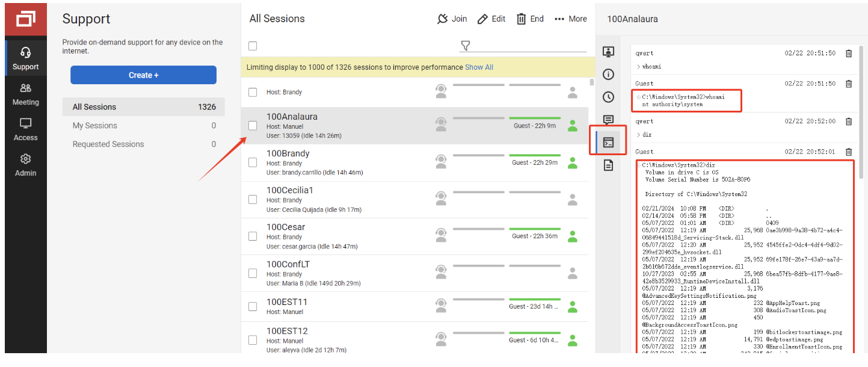Viewport: 868px width, 367px height.
Task: Check the box for 100Cesar session
Action: pyautogui.click(x=253, y=236)
